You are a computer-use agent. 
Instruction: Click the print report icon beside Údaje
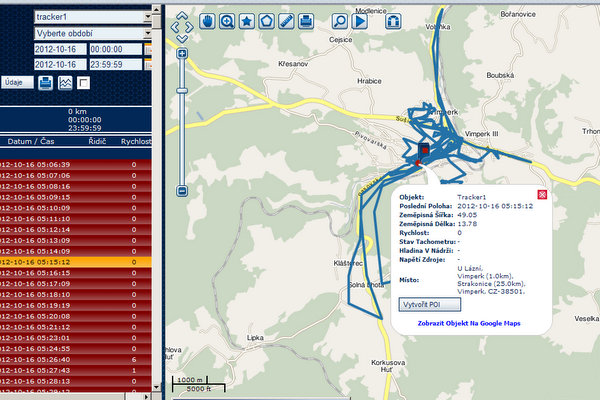45,82
